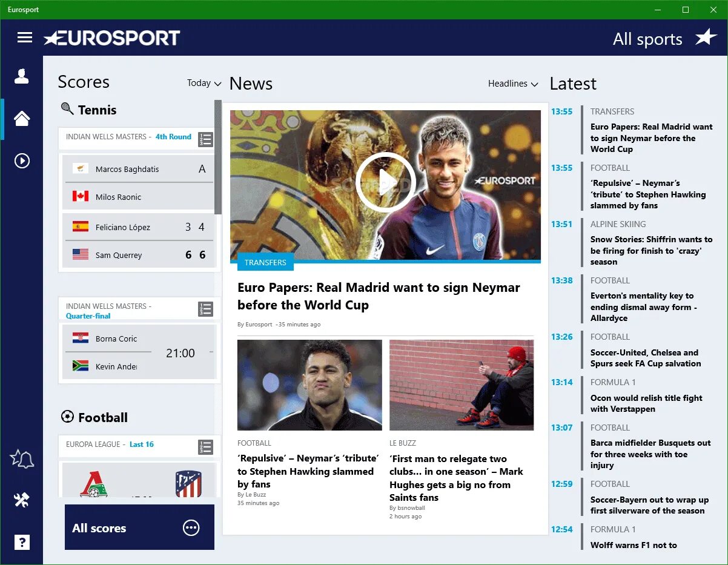Expand the Today scores dropdown

coord(204,83)
